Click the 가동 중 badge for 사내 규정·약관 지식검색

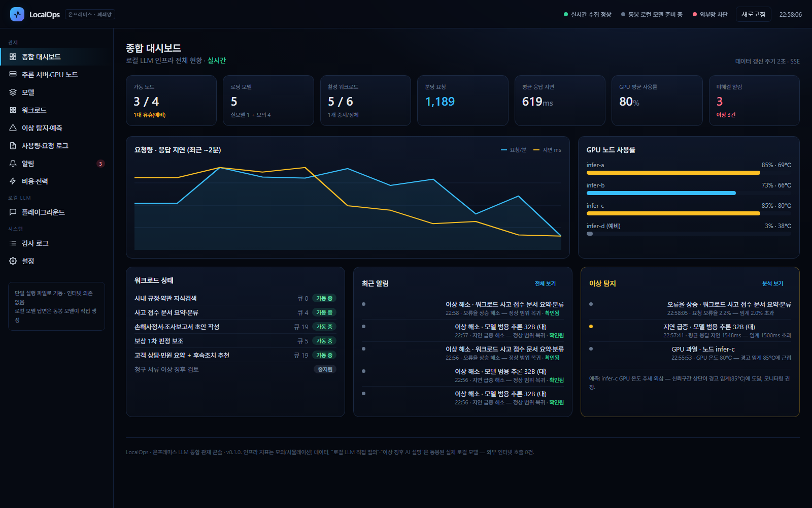[x=324, y=298]
